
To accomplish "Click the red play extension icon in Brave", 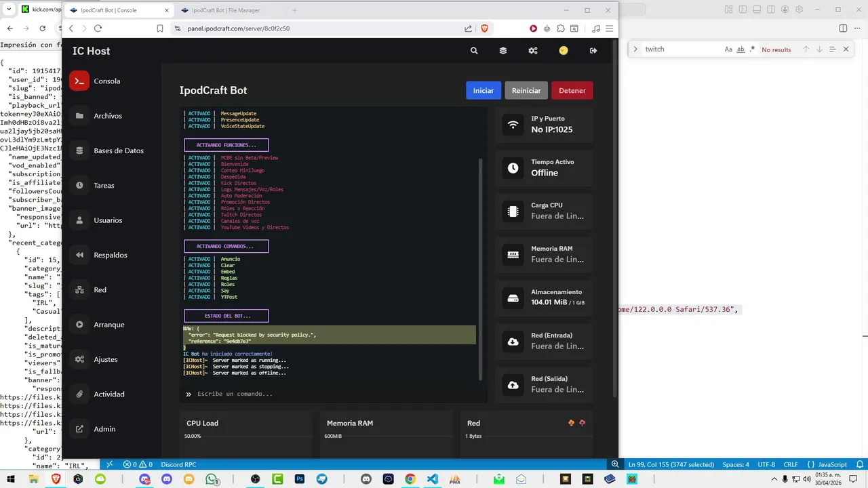I will 534,28.
